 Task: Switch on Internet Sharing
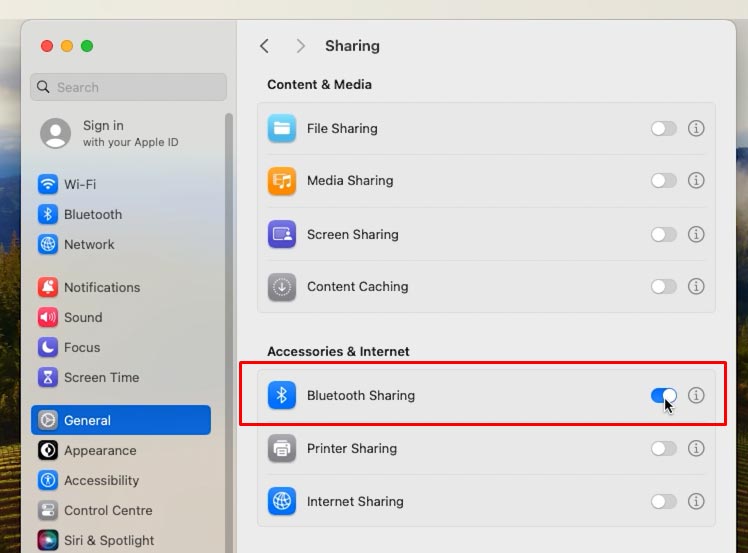(664, 501)
